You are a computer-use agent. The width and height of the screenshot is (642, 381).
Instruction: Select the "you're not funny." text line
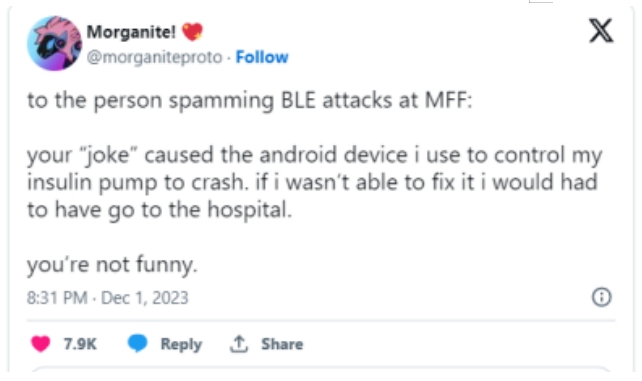[x=112, y=264]
